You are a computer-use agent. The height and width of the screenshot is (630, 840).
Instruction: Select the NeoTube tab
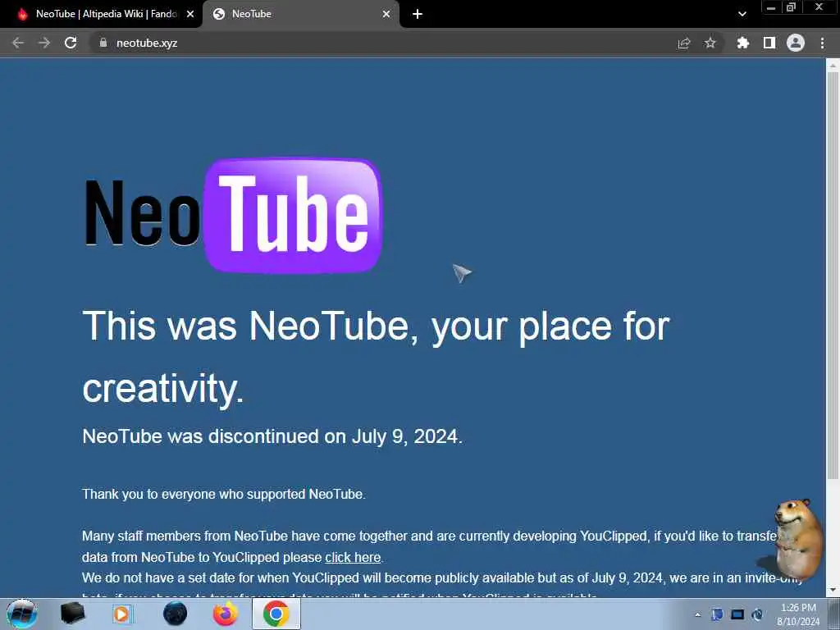point(300,14)
